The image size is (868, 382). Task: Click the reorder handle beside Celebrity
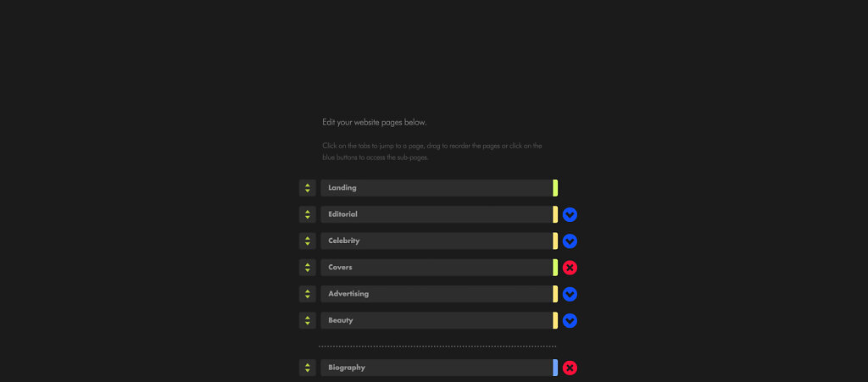308,241
